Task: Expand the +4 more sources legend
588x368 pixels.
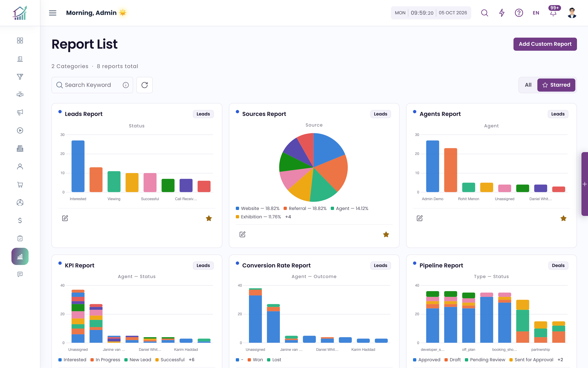Action: pyautogui.click(x=288, y=217)
